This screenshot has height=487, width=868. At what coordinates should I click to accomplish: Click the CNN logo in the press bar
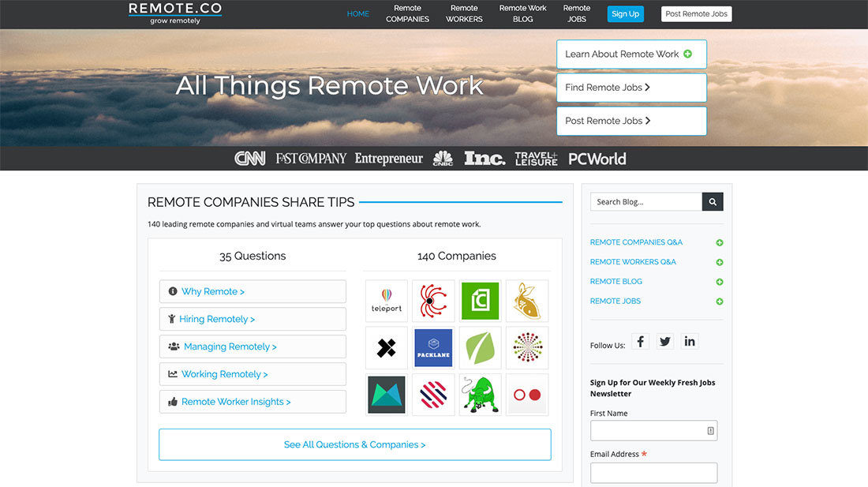(249, 159)
